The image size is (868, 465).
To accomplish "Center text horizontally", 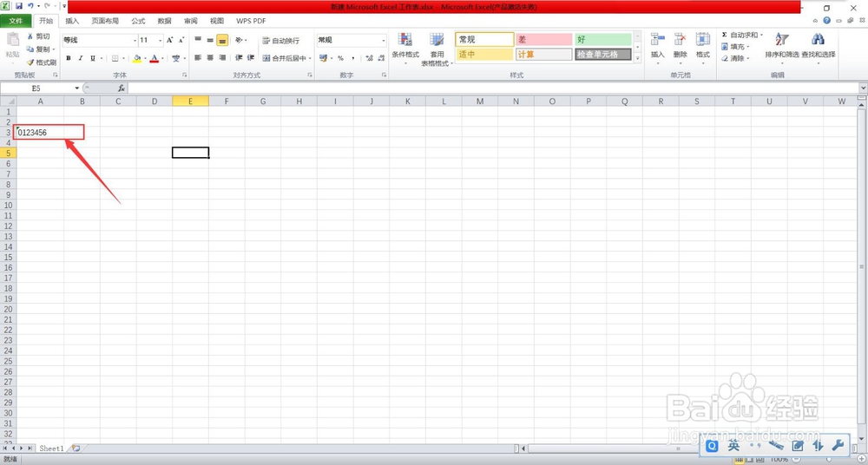I will [210, 57].
